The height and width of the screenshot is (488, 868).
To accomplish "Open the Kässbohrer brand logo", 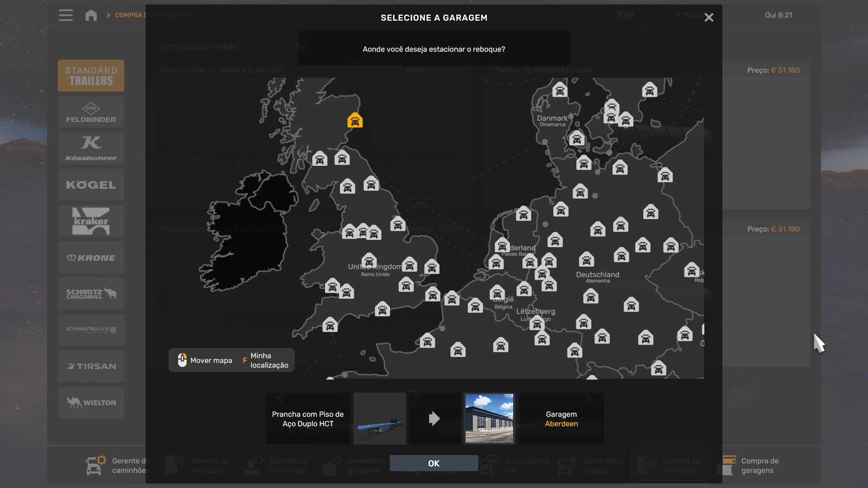I will [x=91, y=149].
